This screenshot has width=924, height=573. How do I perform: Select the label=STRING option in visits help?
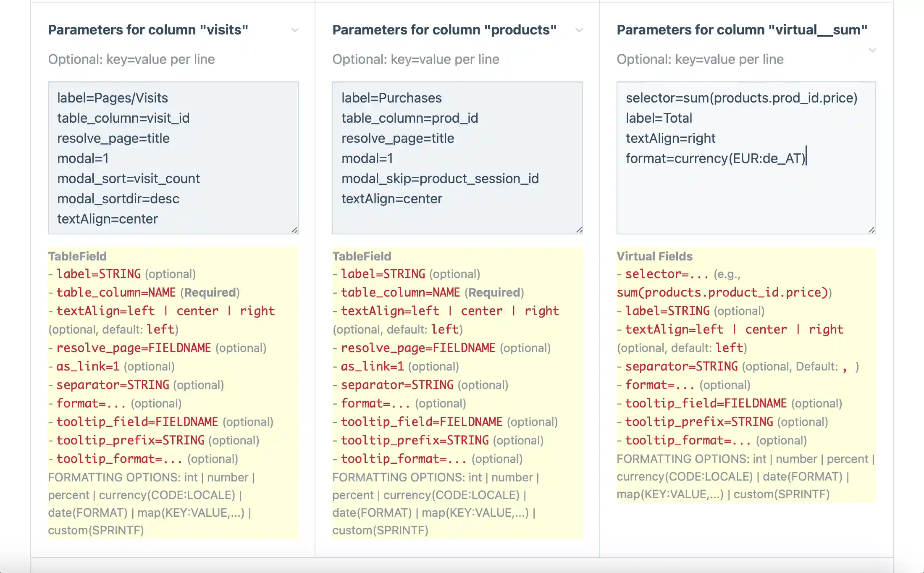99,273
